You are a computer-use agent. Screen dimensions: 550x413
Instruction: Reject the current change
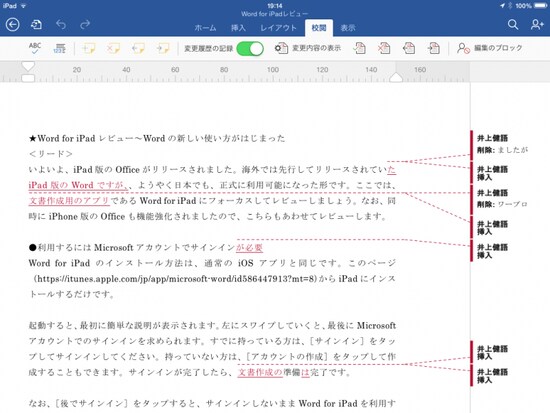(x=384, y=48)
